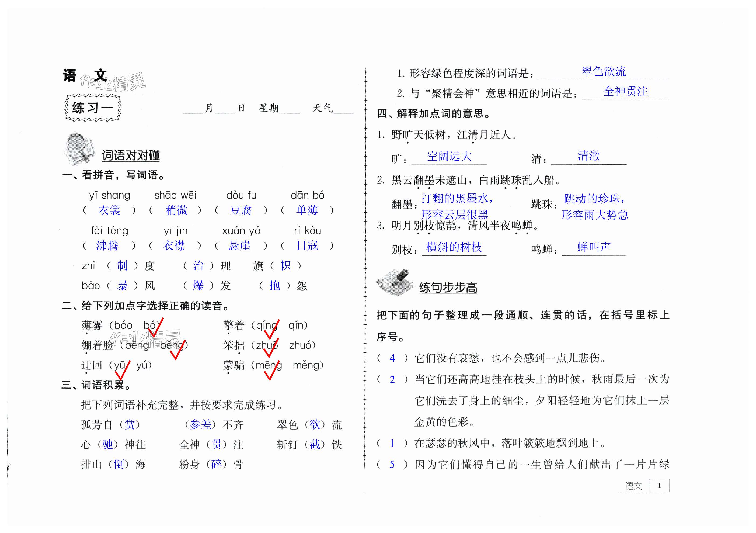
Task: Click the written answer 全神贯注 on the blank line
Action: pyautogui.click(x=625, y=91)
